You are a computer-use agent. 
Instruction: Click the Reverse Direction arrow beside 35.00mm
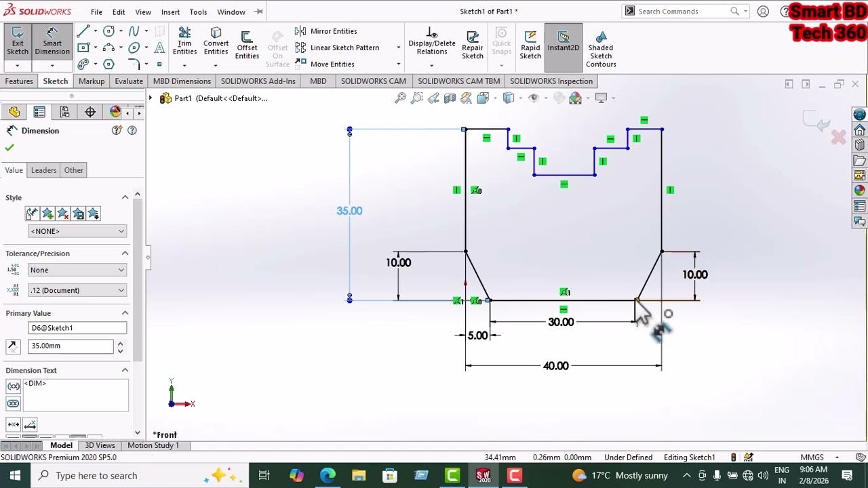point(12,346)
